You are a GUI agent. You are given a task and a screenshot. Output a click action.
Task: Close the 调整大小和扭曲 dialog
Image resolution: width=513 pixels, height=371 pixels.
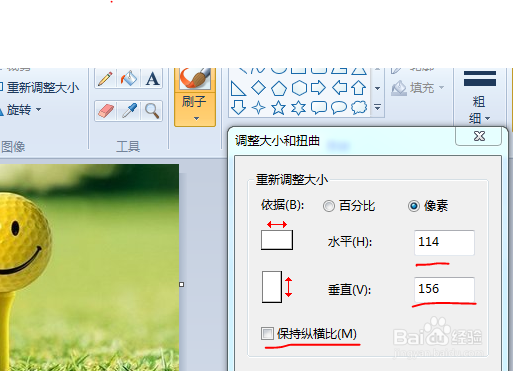click(479, 136)
